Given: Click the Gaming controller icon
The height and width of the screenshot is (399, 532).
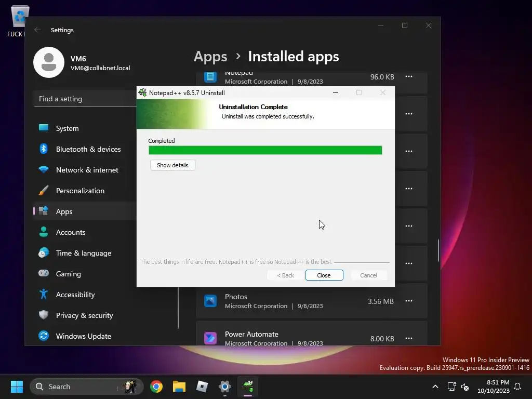Looking at the screenshot, I should (x=44, y=273).
